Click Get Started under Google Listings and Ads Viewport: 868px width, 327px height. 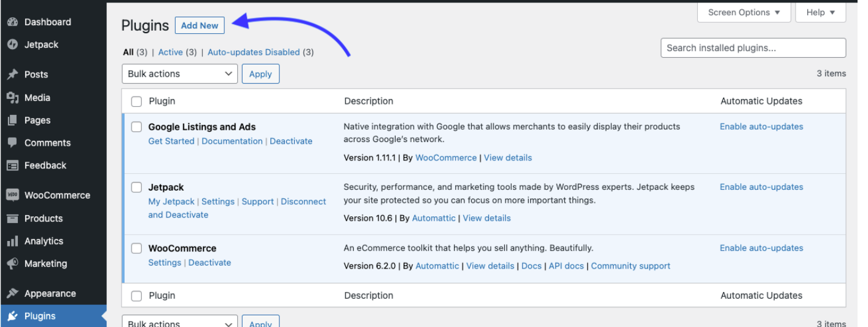171,141
